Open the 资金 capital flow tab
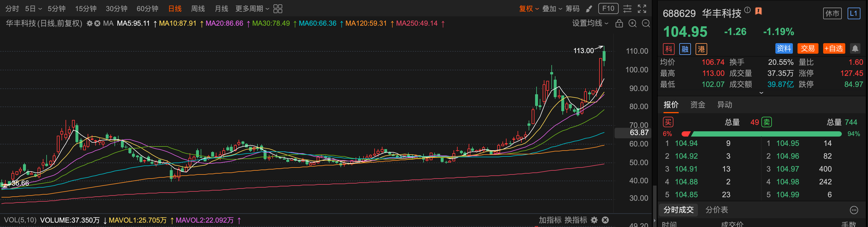The height and width of the screenshot is (227, 868). point(698,105)
